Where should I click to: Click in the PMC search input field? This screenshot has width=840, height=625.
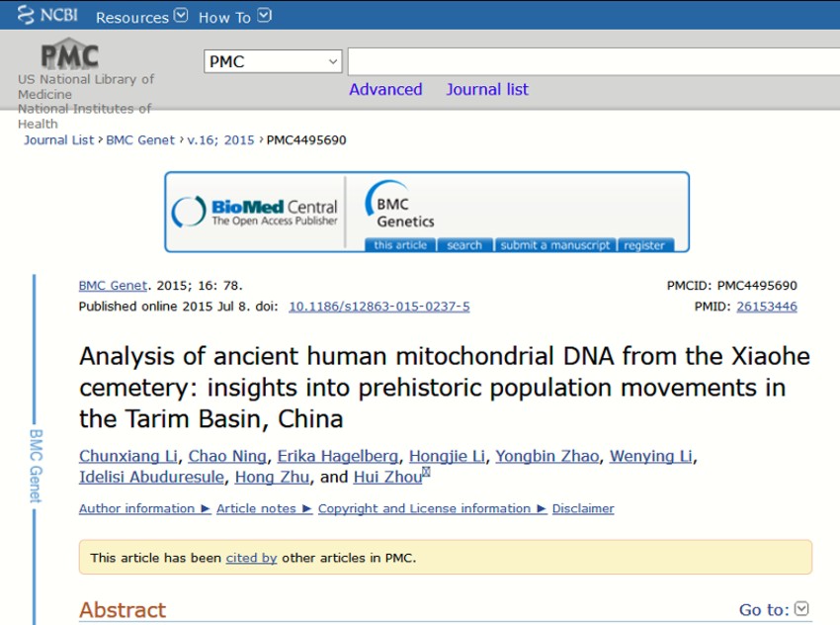coord(593,61)
